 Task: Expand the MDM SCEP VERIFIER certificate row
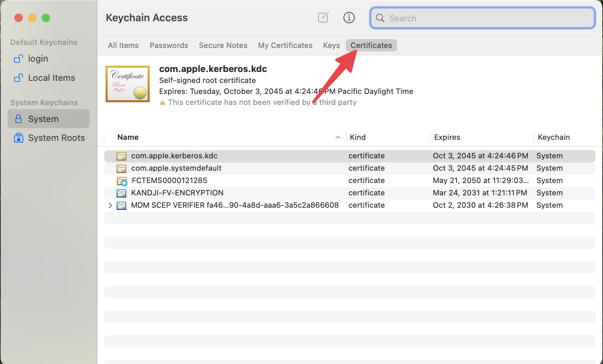[x=110, y=205]
